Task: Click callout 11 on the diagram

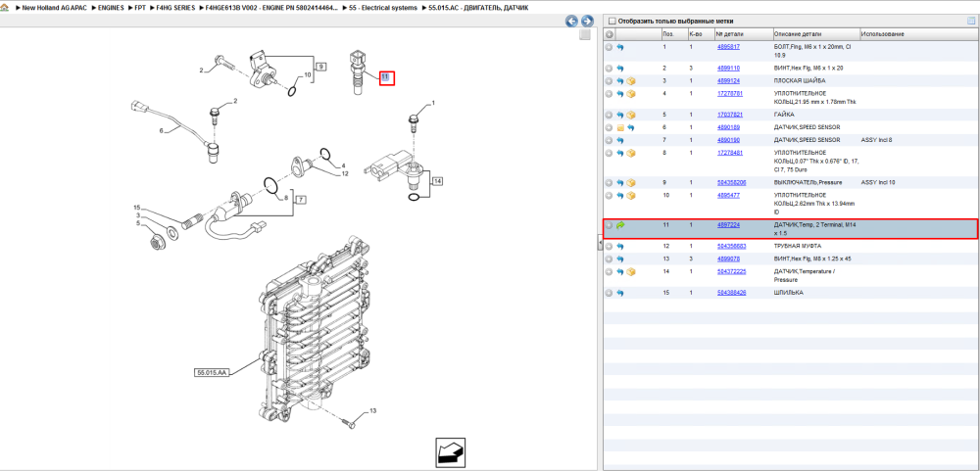Action: 387,78
